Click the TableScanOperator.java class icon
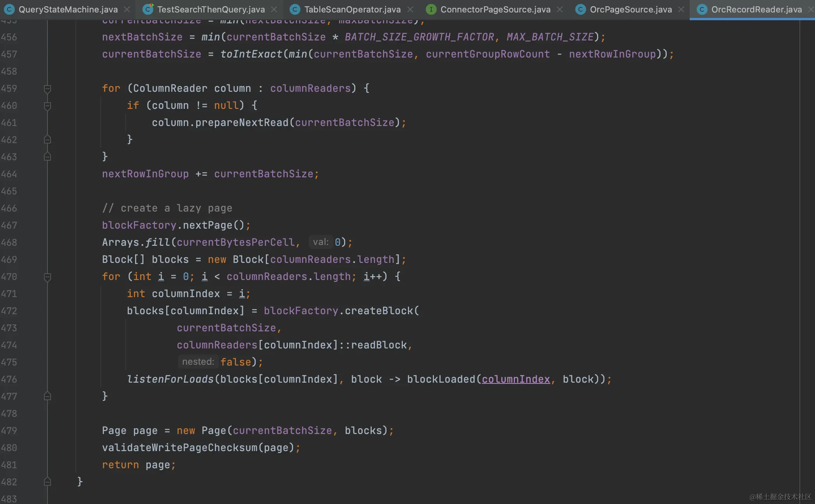The height and width of the screenshot is (504, 815). click(x=295, y=9)
